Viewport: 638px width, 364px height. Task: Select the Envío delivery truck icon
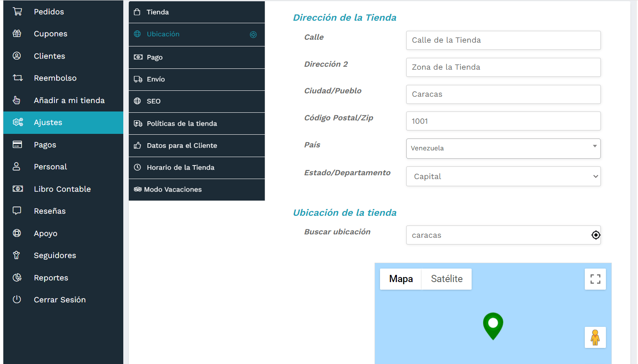(x=138, y=79)
